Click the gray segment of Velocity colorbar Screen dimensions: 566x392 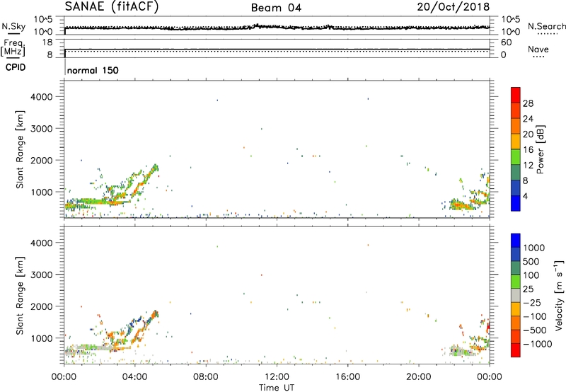pyautogui.click(x=516, y=295)
